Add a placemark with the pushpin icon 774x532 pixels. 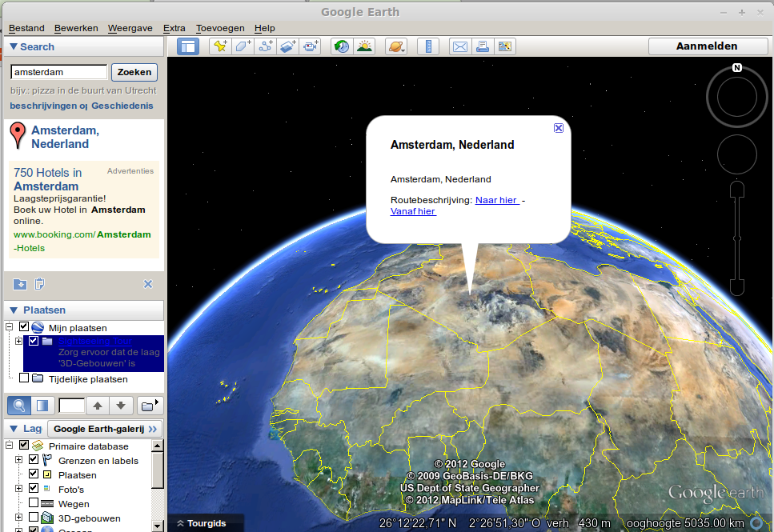coord(220,46)
